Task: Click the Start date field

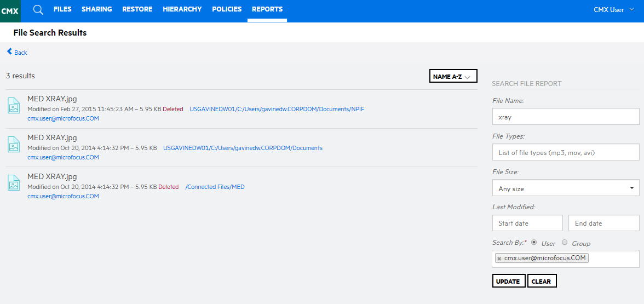Action: tap(527, 223)
